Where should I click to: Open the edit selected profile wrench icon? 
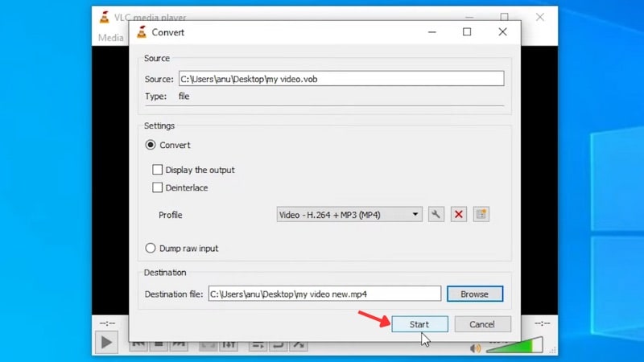(436, 214)
